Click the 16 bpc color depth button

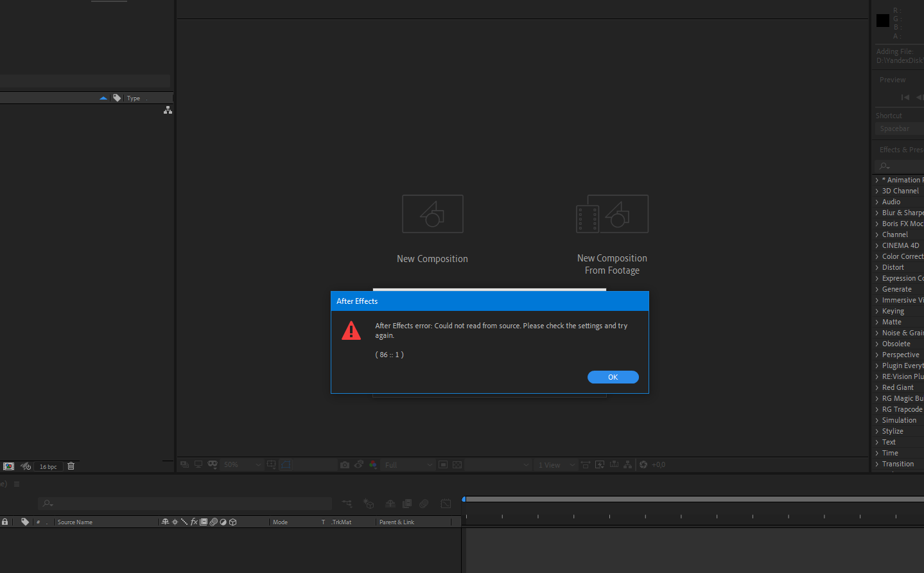click(x=48, y=466)
